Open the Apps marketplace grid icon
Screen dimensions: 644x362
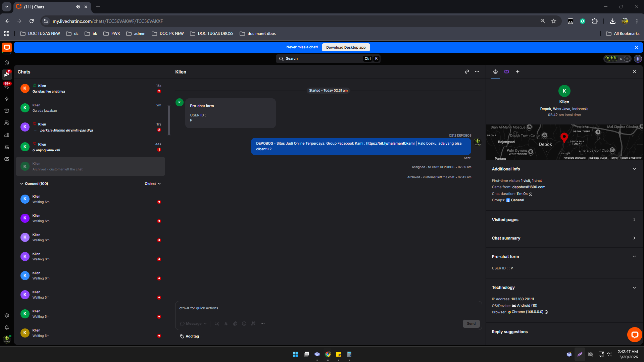(7, 147)
